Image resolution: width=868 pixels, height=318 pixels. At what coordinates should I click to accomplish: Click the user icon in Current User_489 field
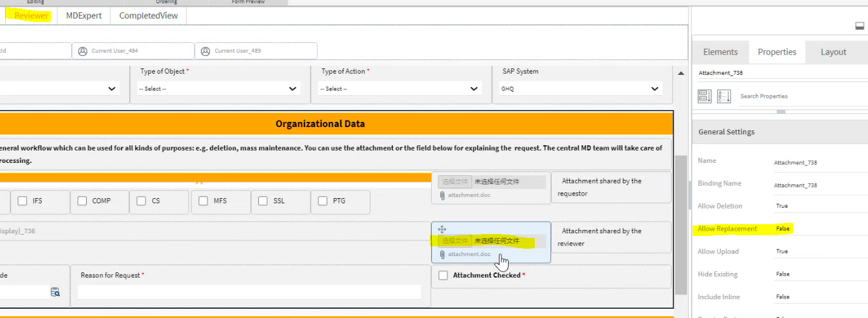click(205, 51)
